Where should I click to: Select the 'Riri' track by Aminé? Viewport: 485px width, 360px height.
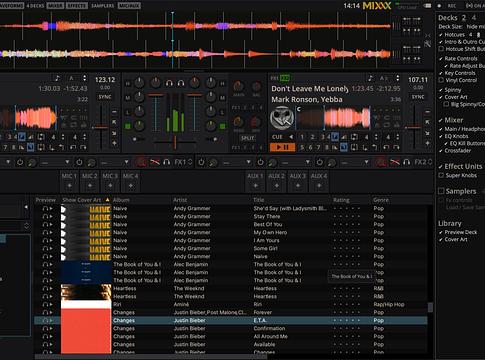231,305
